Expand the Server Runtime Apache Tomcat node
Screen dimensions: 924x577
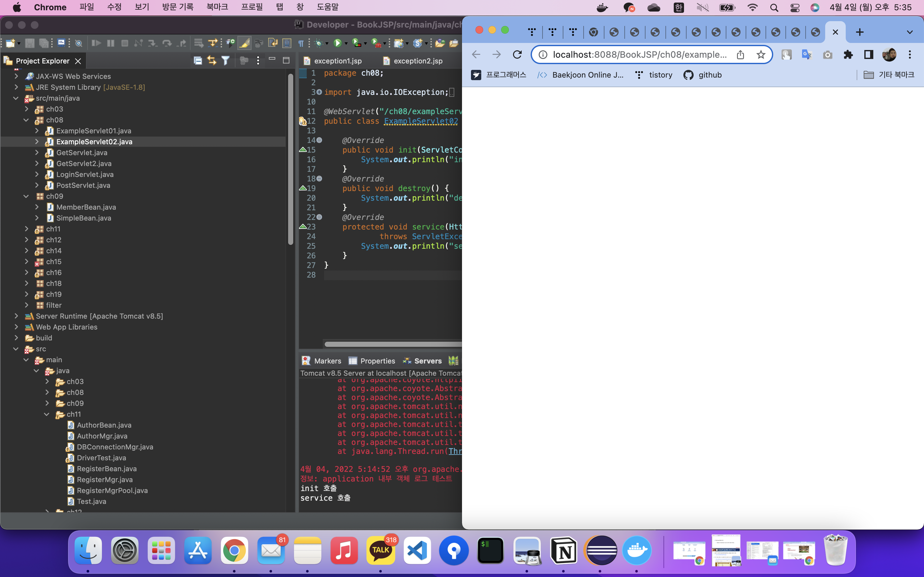click(16, 316)
